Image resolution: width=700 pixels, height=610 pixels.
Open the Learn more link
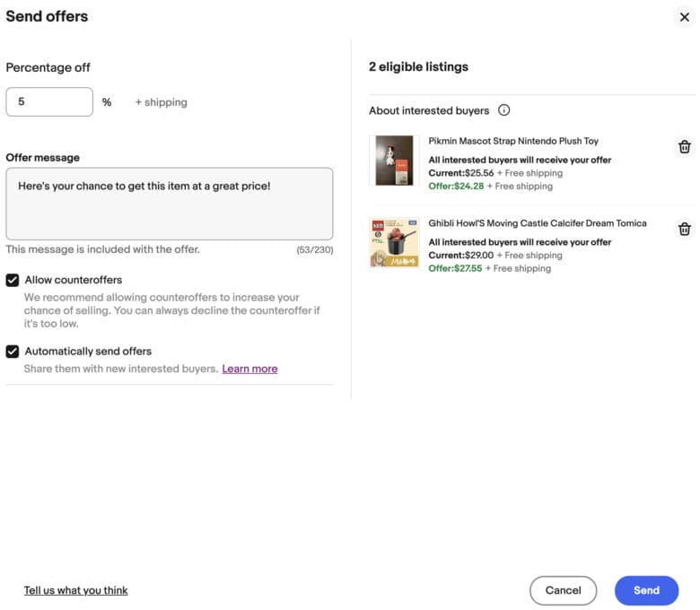(x=249, y=369)
